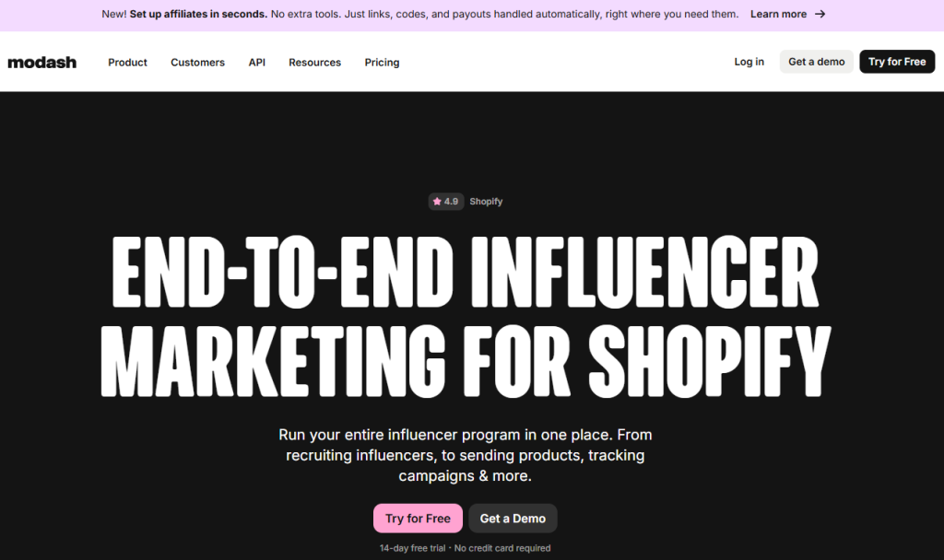Follow the Learn more banner link
This screenshot has height=560, width=944.
[778, 14]
